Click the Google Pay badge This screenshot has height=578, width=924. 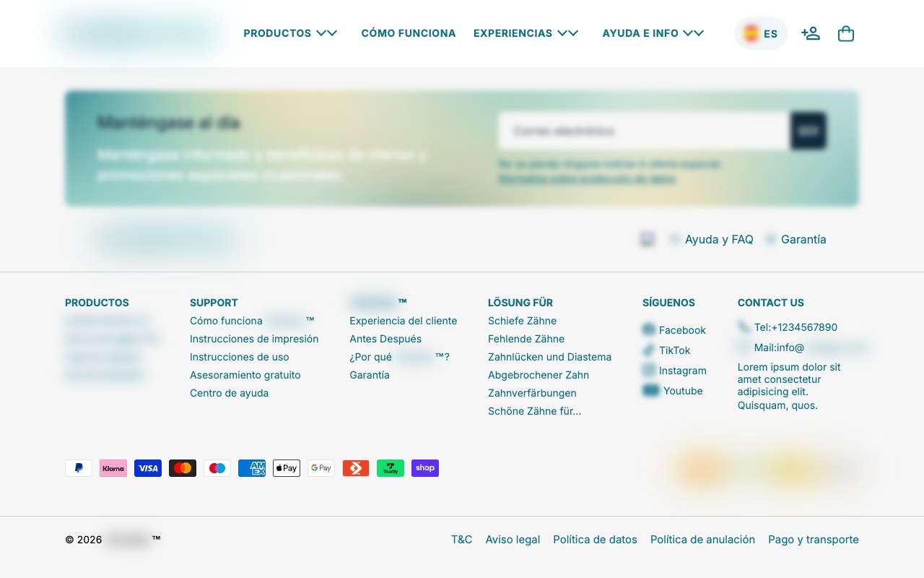click(321, 468)
